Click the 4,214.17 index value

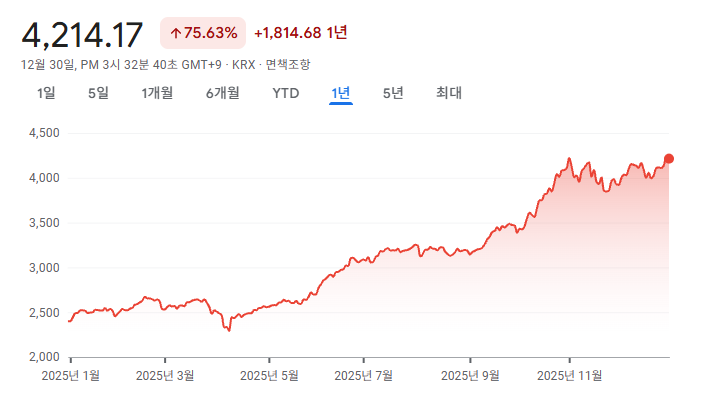(x=82, y=34)
